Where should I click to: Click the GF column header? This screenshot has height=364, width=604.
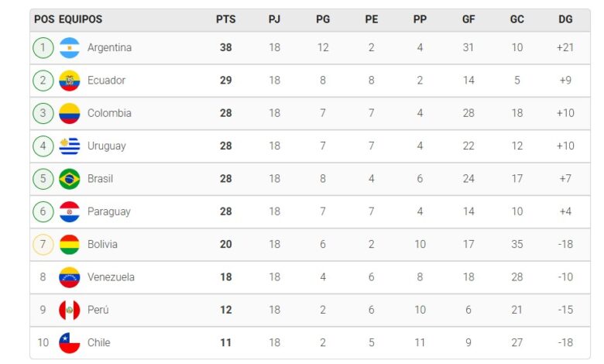coord(468,19)
